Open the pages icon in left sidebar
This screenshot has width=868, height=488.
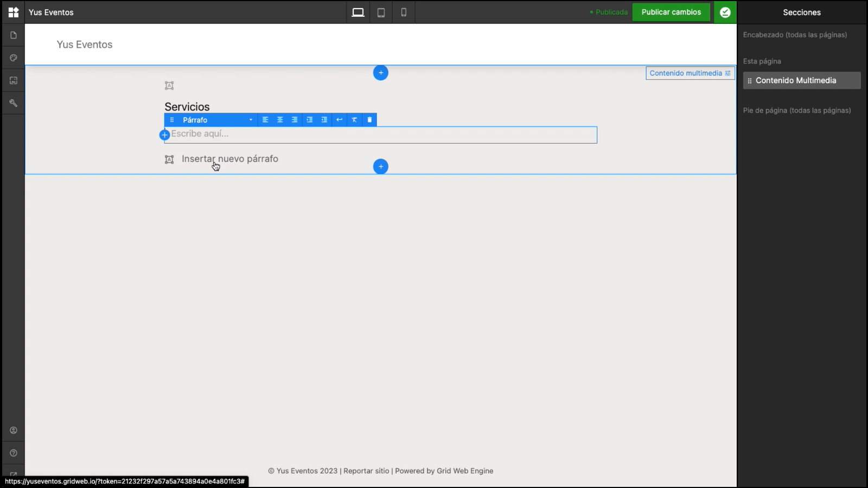pos(14,35)
